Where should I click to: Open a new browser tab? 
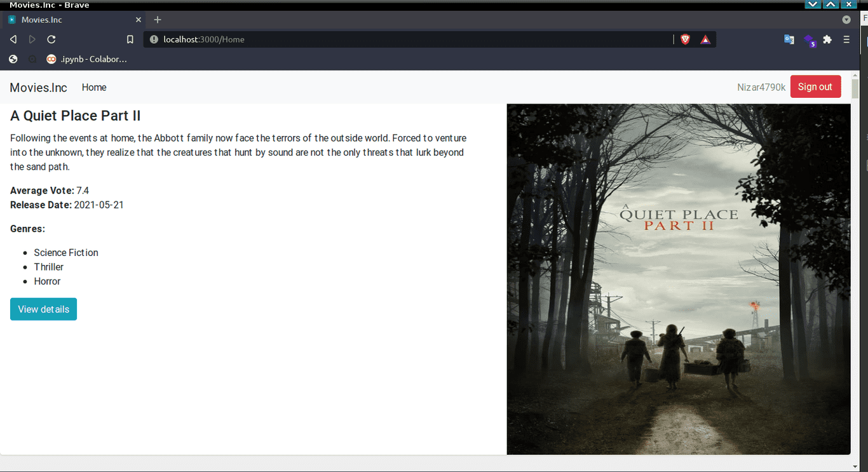(x=158, y=20)
